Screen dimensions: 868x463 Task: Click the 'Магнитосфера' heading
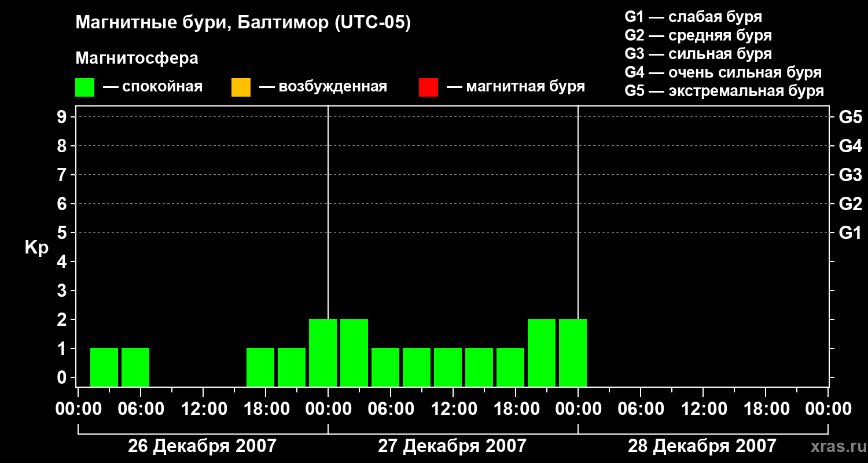coord(137,59)
